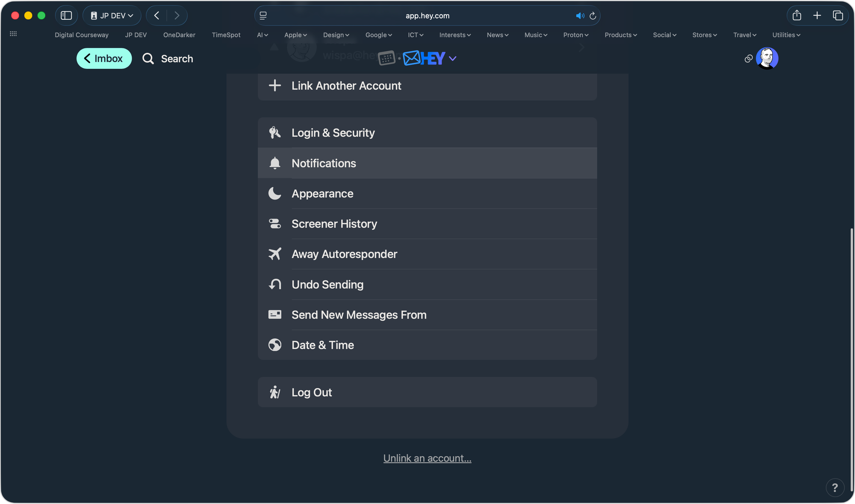This screenshot has height=504, width=855.
Task: Click the Search label
Action: point(177,59)
